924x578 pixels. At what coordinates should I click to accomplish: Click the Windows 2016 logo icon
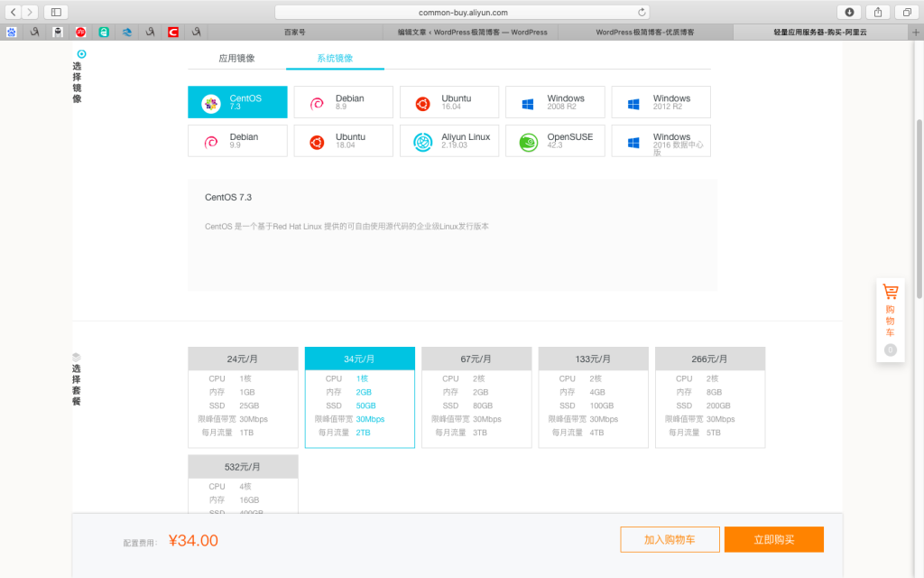(x=633, y=143)
